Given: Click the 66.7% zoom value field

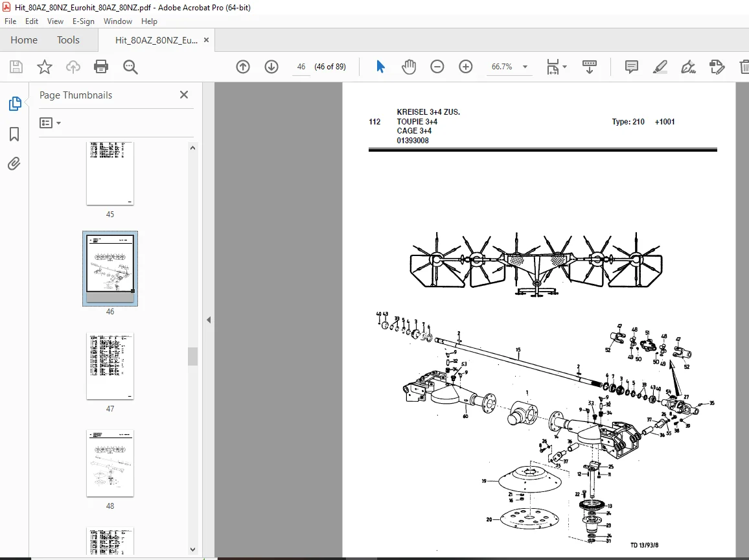Looking at the screenshot, I should tap(502, 67).
